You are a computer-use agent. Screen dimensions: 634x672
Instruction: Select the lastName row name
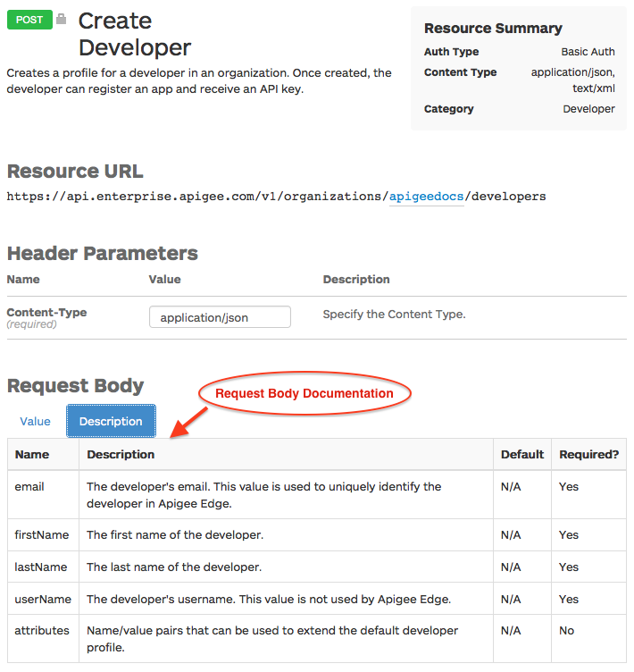[41, 567]
